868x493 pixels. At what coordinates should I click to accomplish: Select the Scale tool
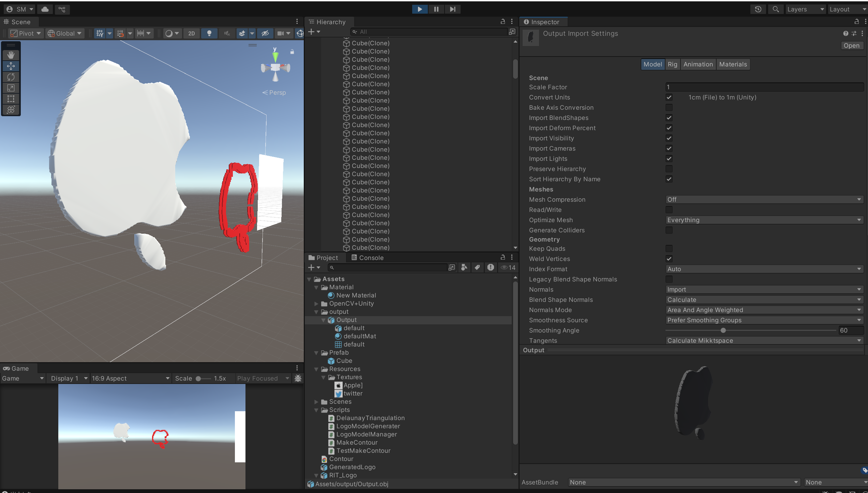point(11,88)
